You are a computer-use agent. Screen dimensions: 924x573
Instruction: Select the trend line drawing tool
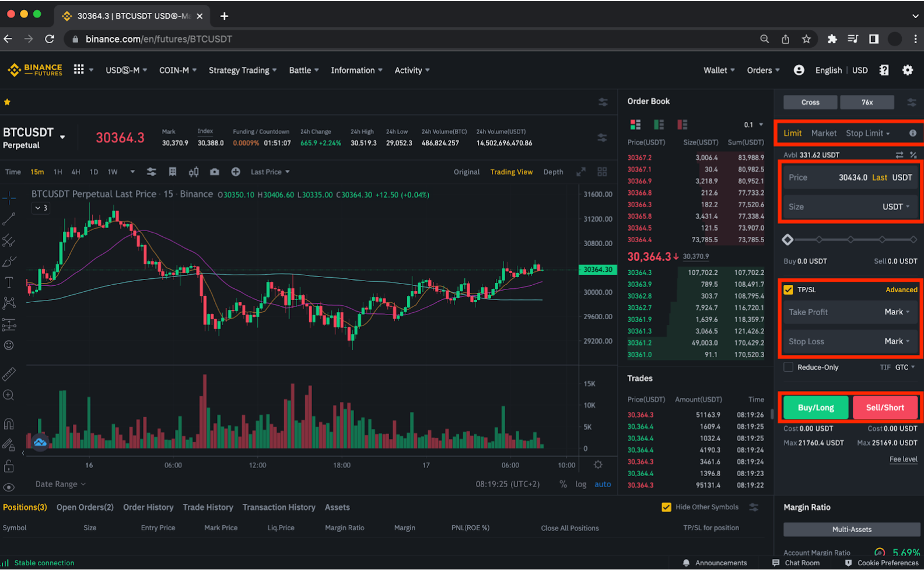point(9,219)
